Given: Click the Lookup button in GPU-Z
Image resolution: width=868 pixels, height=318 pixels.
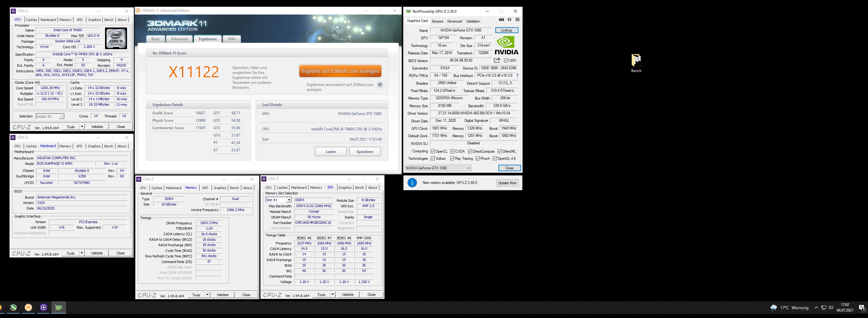Looking at the screenshot, I should coord(506,30).
